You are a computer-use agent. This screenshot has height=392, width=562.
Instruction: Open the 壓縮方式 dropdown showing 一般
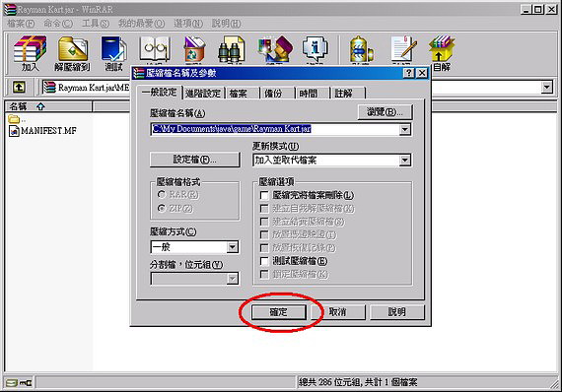233,247
